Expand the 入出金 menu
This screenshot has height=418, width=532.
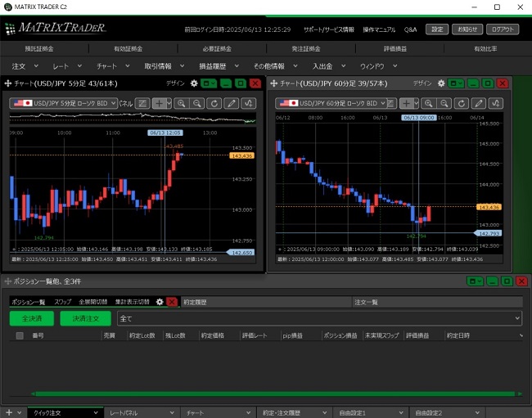pos(329,66)
